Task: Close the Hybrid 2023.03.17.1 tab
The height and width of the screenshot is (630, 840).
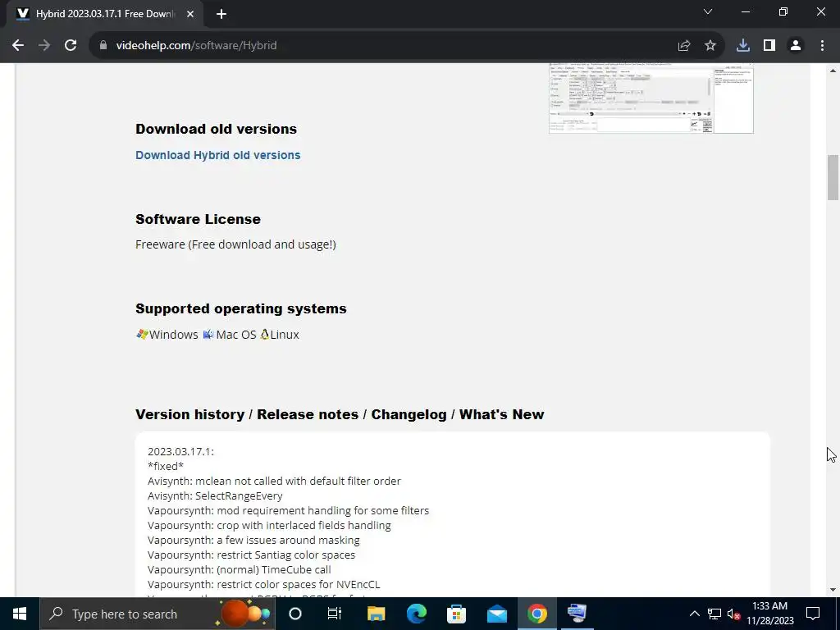Action: pos(190,15)
